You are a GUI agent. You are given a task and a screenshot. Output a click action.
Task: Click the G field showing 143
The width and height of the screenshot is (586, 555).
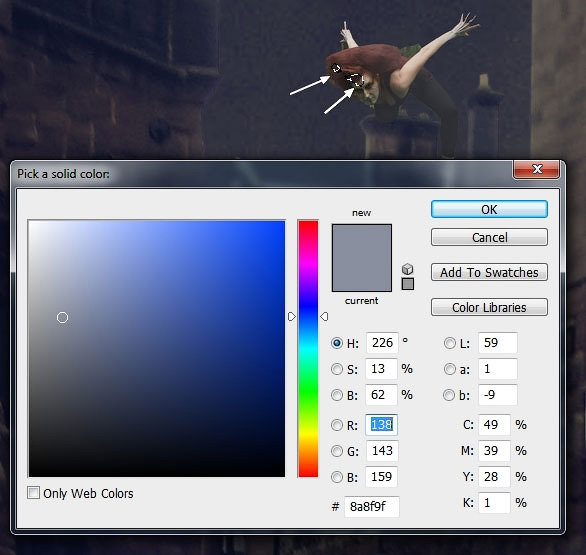[x=382, y=451]
